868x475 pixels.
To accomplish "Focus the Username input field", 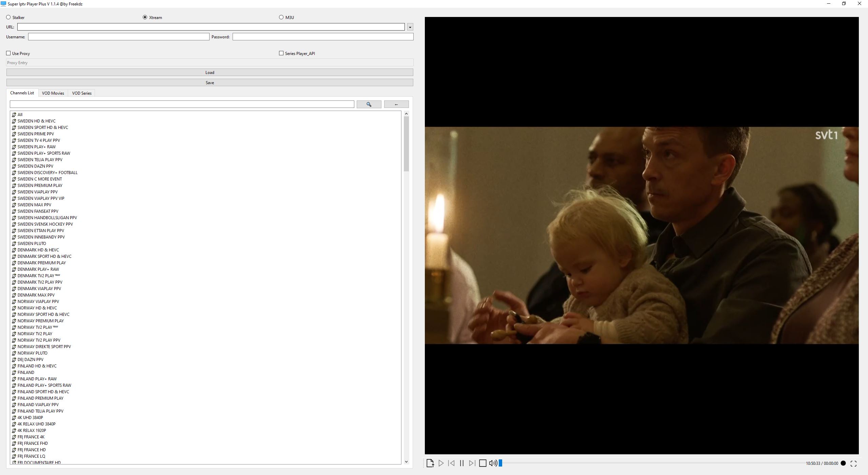I will click(119, 37).
